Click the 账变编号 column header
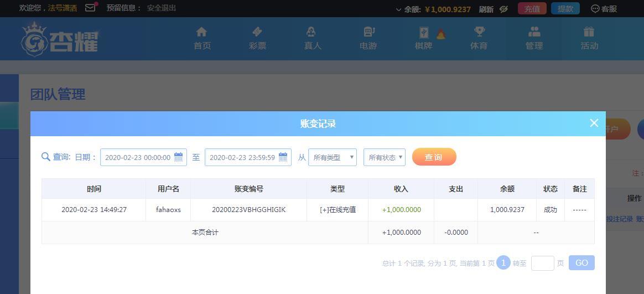 tap(249, 189)
